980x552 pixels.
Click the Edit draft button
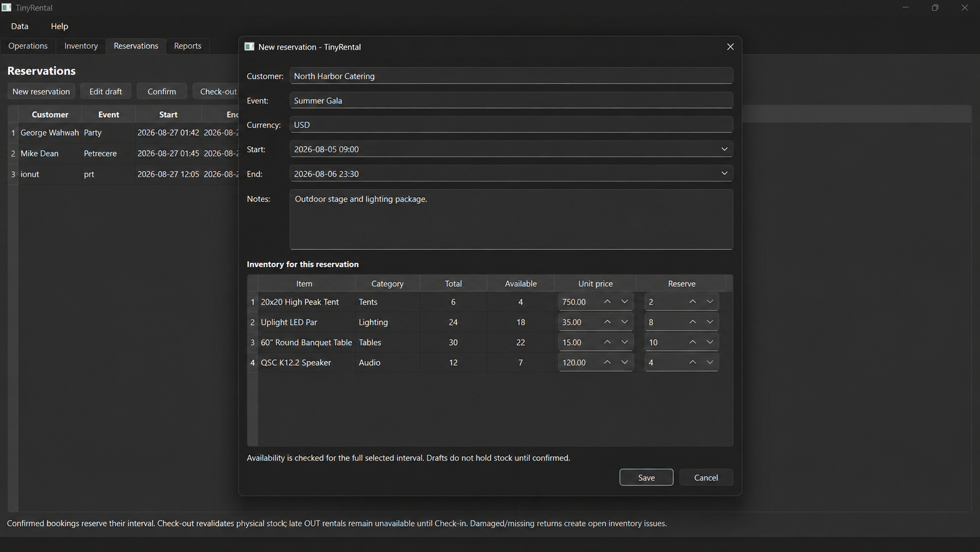click(x=106, y=92)
